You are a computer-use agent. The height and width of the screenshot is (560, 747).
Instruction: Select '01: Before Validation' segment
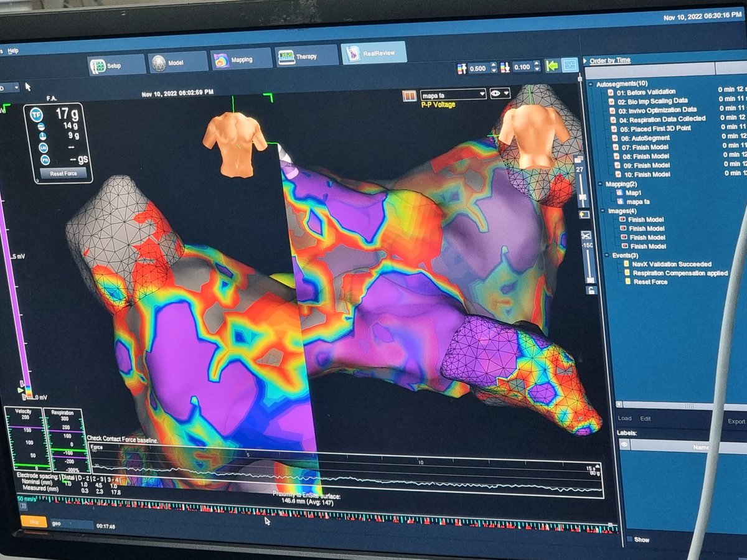[x=646, y=92]
